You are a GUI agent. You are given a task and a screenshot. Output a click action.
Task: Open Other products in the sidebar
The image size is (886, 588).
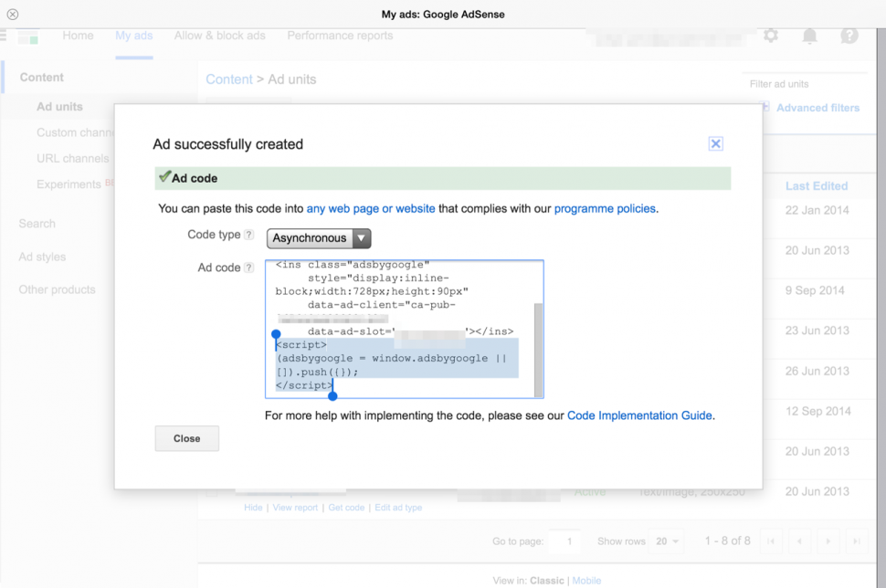pos(57,289)
